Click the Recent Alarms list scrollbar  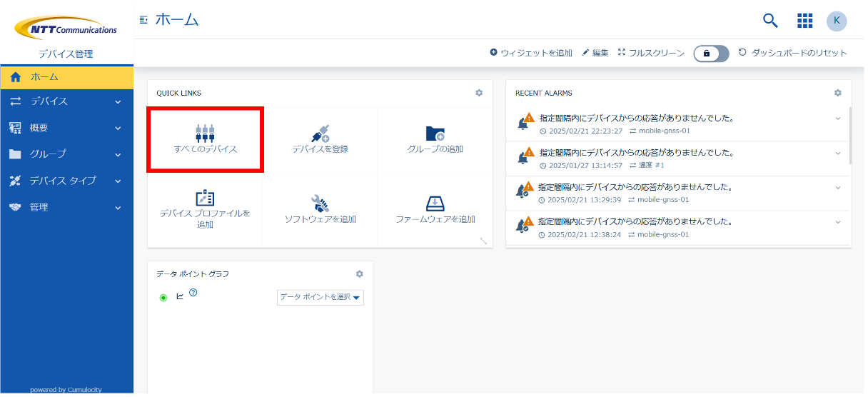[x=849, y=136]
